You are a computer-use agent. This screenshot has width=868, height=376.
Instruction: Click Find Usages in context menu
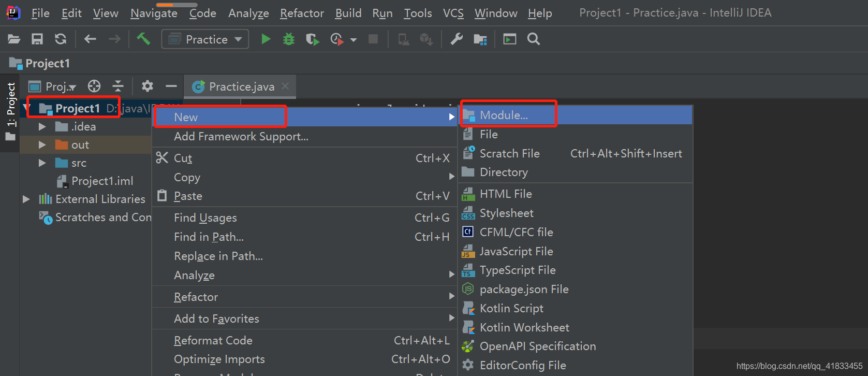pos(304,218)
